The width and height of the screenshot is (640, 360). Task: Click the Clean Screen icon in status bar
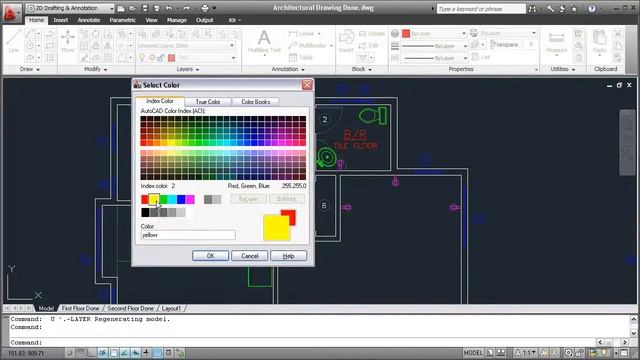624,353
